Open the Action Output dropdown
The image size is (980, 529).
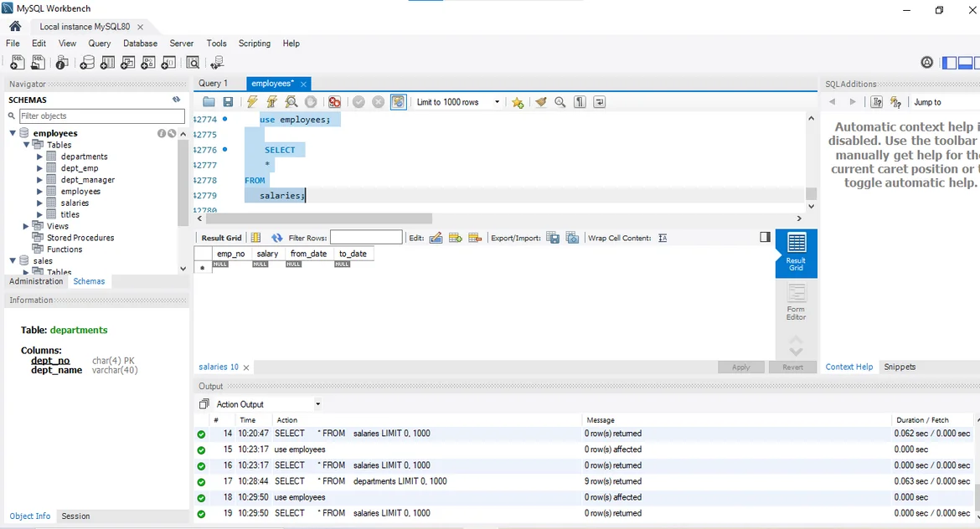[x=317, y=404]
